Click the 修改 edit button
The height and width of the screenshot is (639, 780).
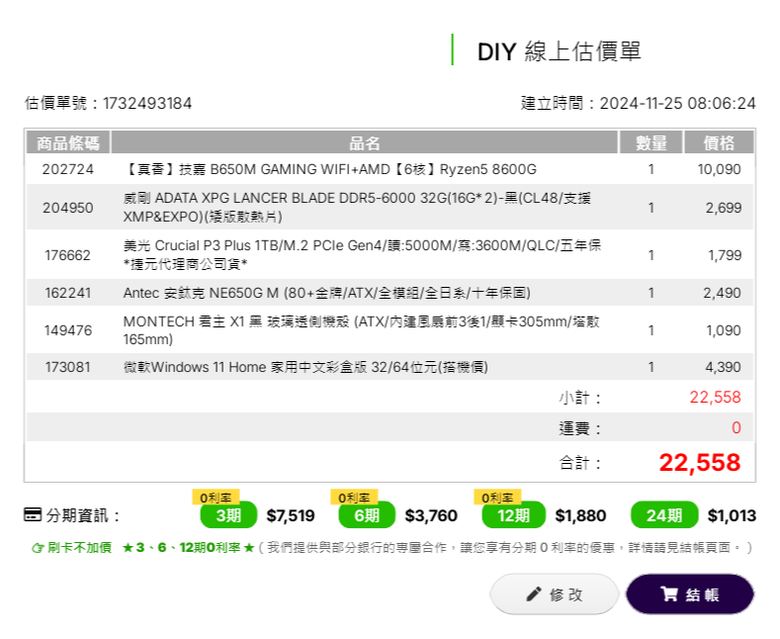click(554, 594)
